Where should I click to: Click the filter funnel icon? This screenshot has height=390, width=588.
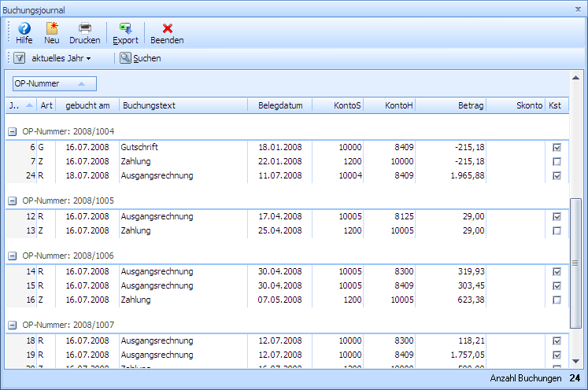(x=20, y=58)
